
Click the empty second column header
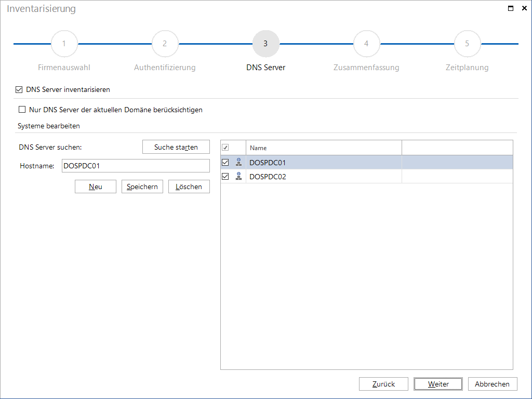[457, 148]
